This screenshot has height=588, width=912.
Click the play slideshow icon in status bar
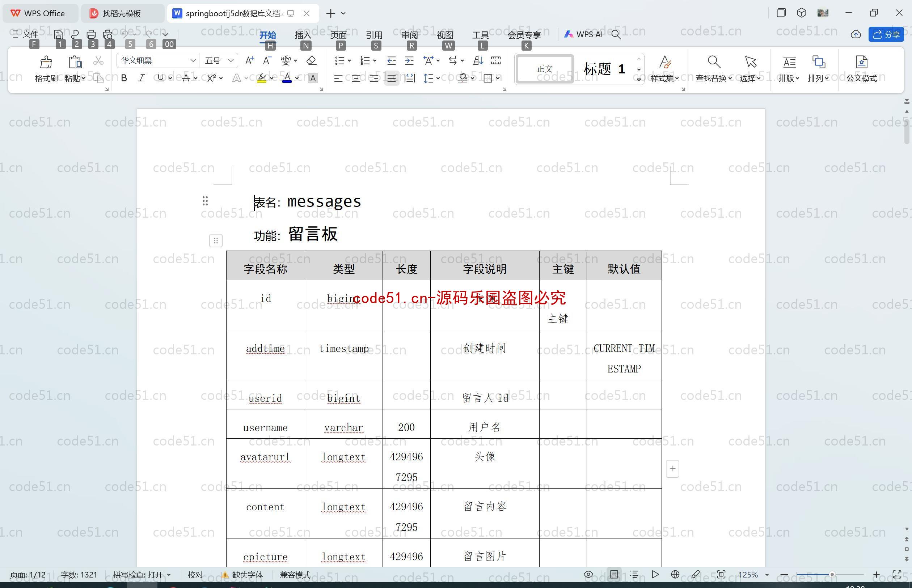655,575
